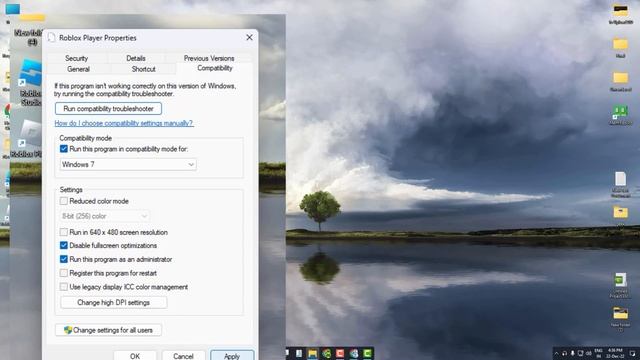The width and height of the screenshot is (640, 360).
Task: Uncheck Run this program in compatibility mode
Action: click(x=64, y=149)
